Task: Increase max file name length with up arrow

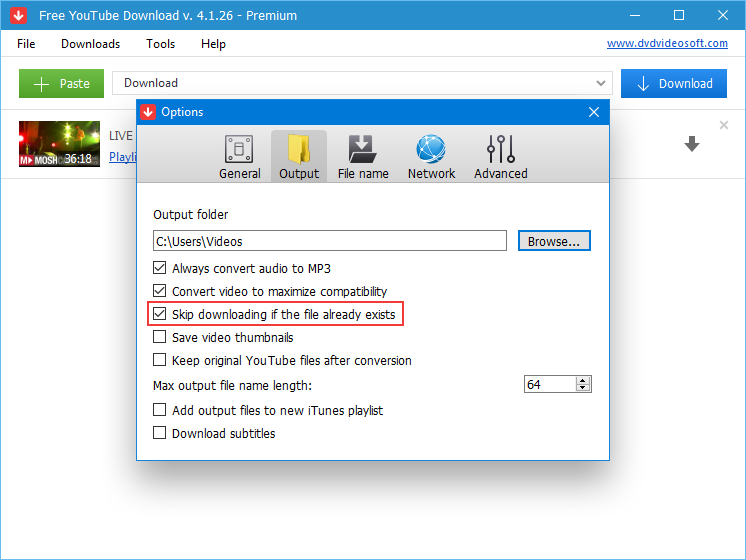Action: pos(583,380)
